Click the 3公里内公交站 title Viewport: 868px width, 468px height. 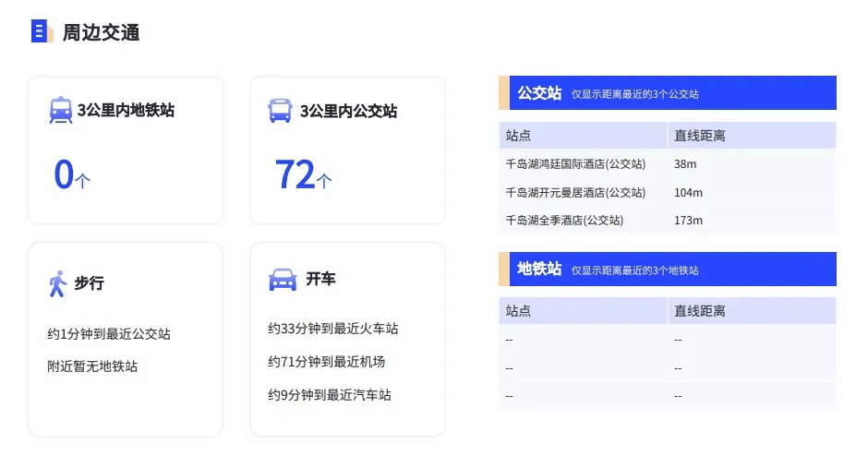click(349, 111)
